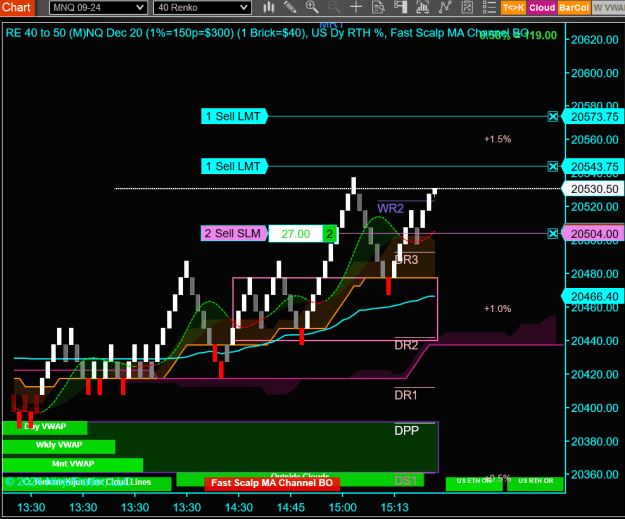Click the 20573.75 price axis marker
This screenshot has width=625, height=519.
[593, 117]
